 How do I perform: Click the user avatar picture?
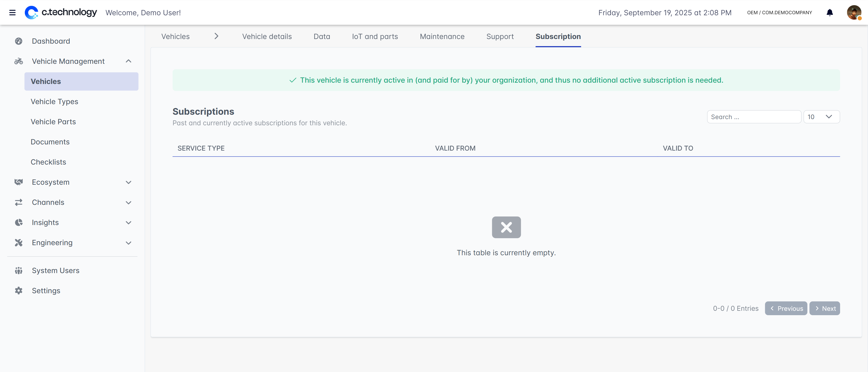click(x=854, y=13)
